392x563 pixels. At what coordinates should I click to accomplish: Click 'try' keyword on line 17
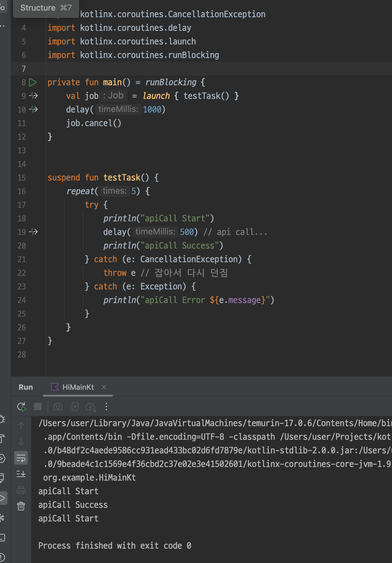point(92,205)
